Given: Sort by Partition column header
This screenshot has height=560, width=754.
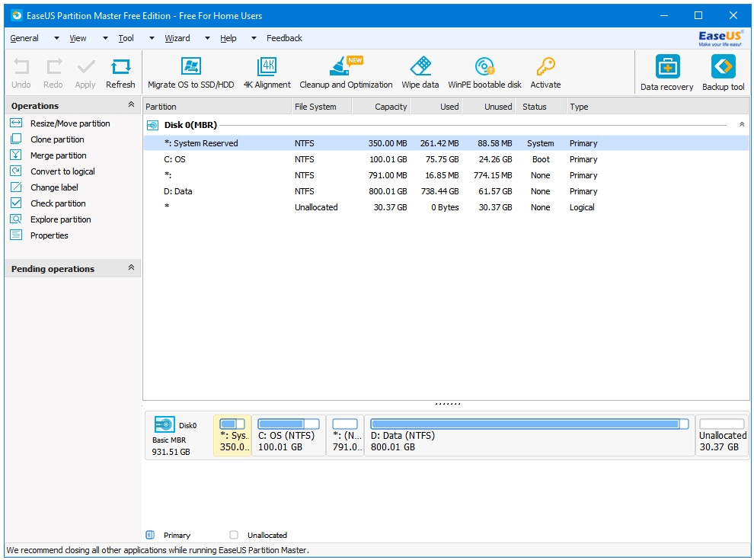Looking at the screenshot, I should pyautogui.click(x=217, y=107).
